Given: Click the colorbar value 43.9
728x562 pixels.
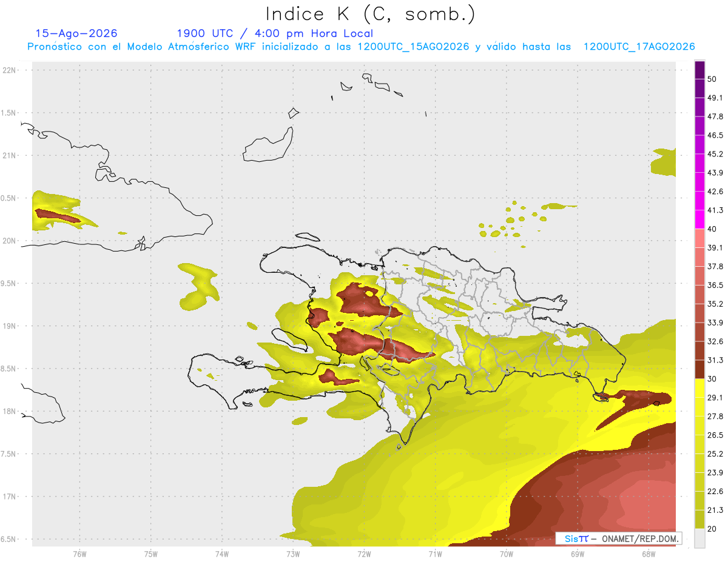Looking at the screenshot, I should [x=715, y=173].
